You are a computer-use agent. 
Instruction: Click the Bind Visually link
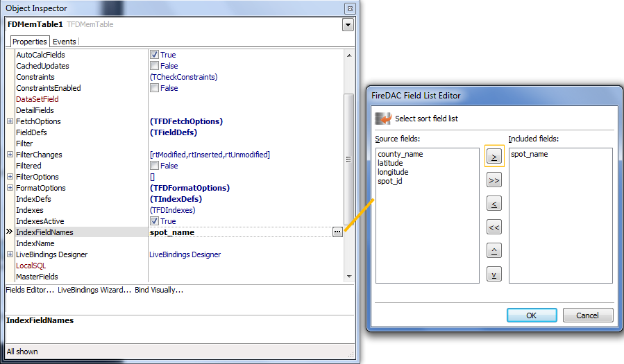click(x=159, y=290)
